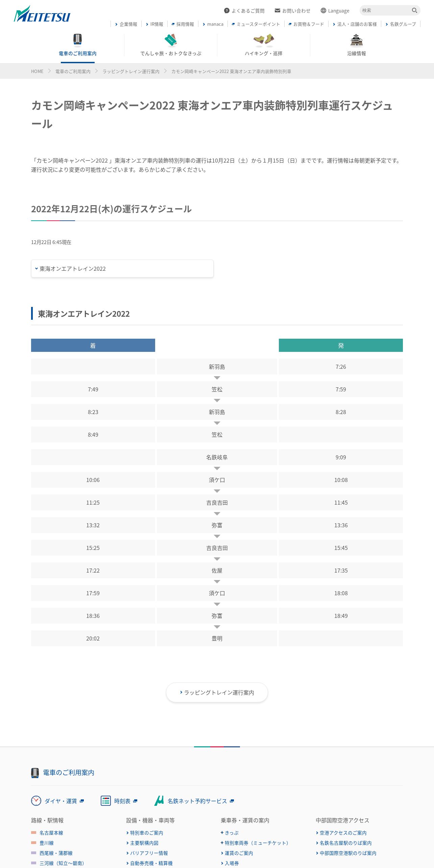Focus the 検索 search field
The height and width of the screenshot is (868, 434).
click(x=385, y=10)
